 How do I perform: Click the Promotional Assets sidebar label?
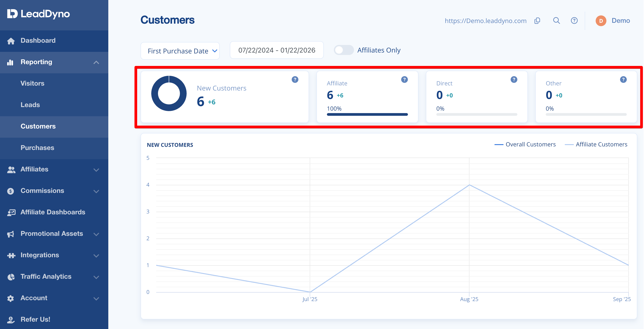(52, 234)
